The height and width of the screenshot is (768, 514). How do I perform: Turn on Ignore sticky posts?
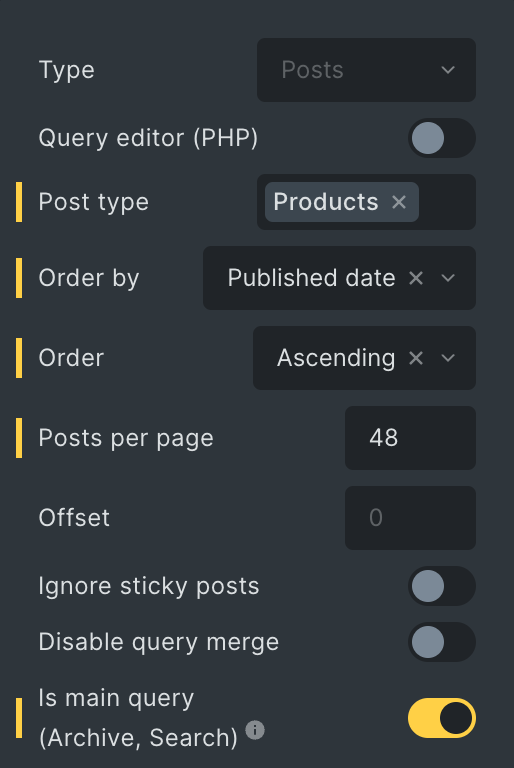click(441, 586)
